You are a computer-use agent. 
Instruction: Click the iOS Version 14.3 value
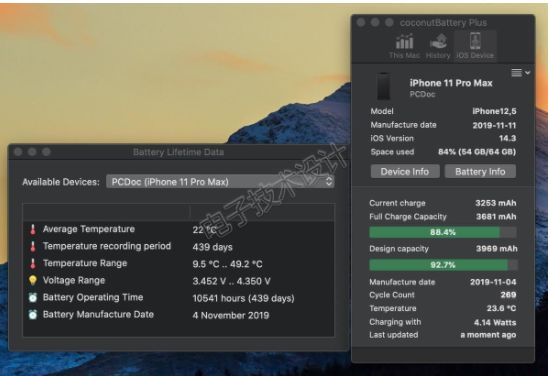pyautogui.click(x=507, y=138)
